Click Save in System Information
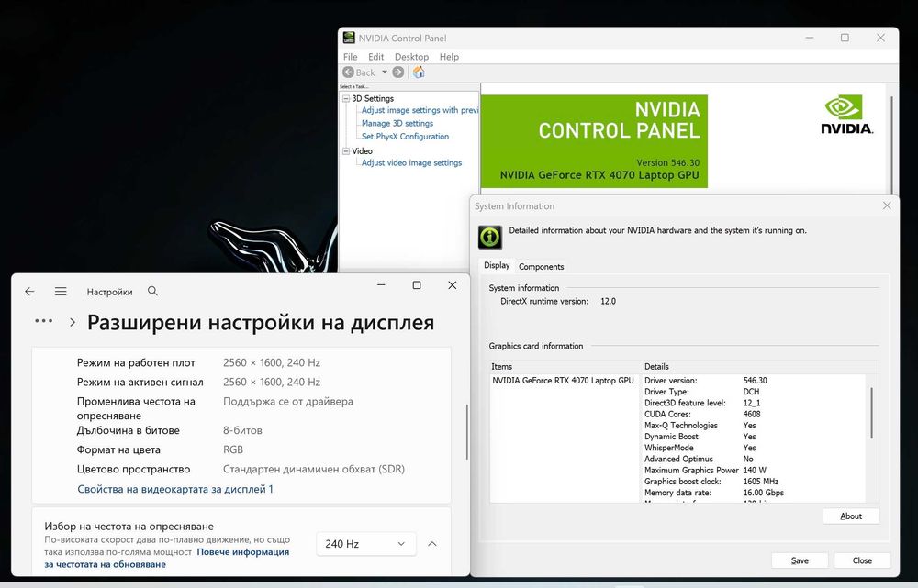Viewport: 918px width, 588px height. (x=800, y=560)
